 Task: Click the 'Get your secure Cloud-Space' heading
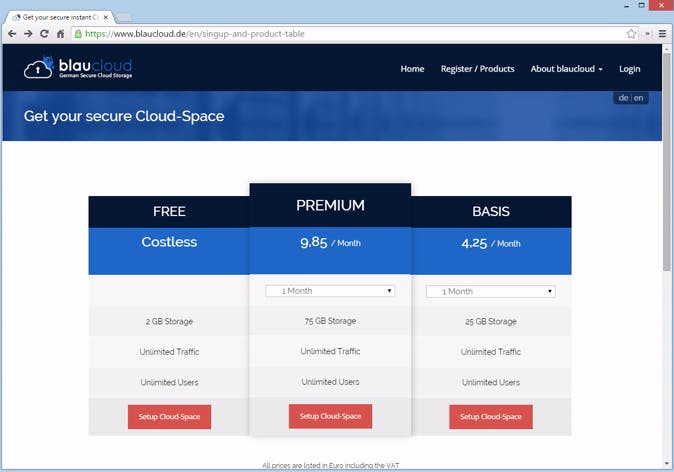pyautogui.click(x=124, y=116)
